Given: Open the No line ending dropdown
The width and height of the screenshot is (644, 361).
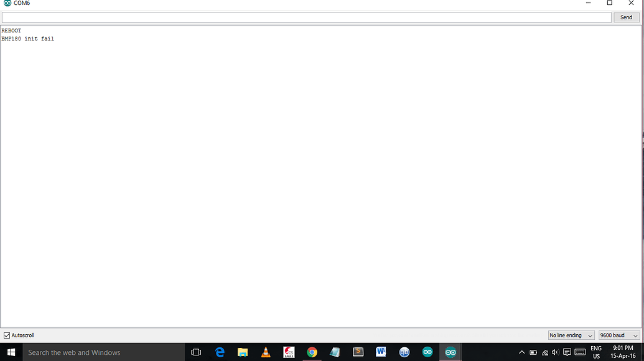Looking at the screenshot, I should (571, 335).
